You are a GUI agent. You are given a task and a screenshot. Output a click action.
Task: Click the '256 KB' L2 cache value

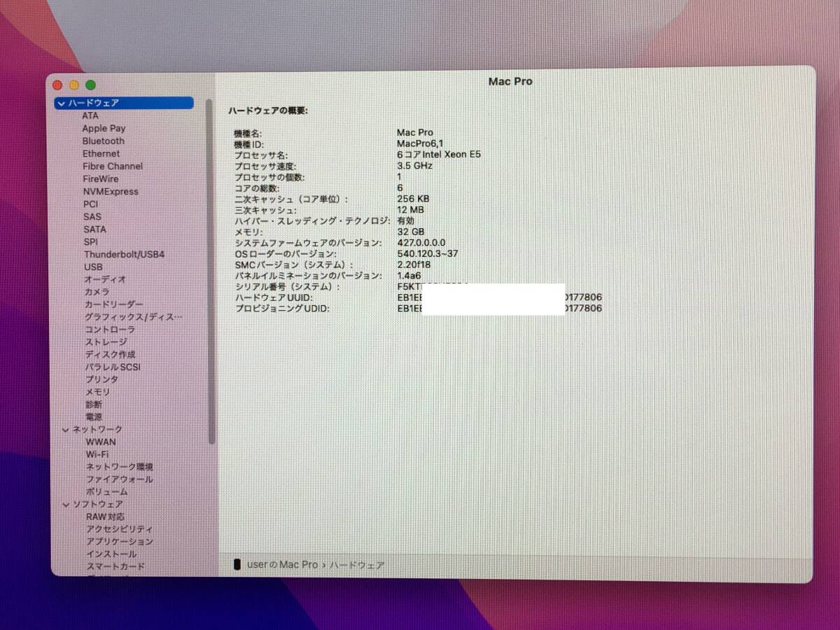coord(413,199)
